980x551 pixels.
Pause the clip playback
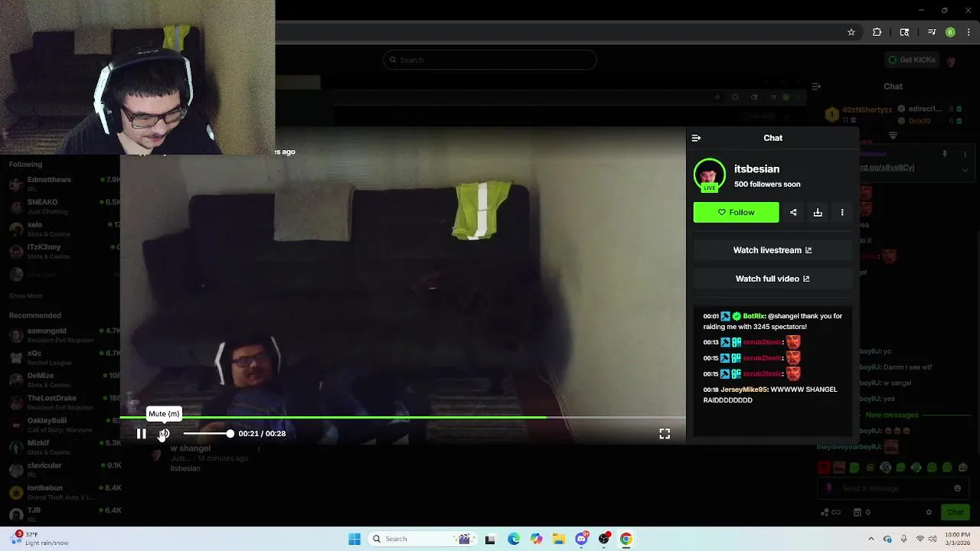[142, 434]
